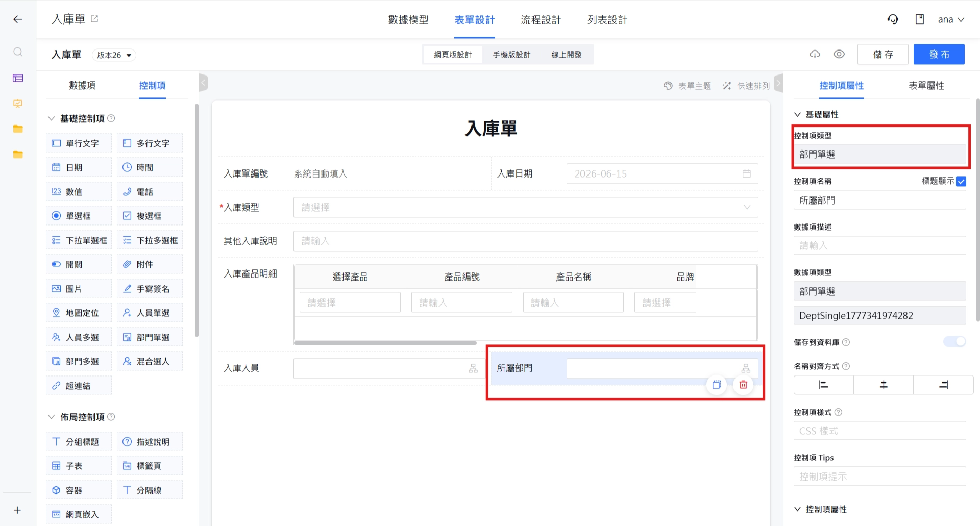980x526 pixels.
Task: Click the CSS 樣式 input field
Action: [x=879, y=431]
